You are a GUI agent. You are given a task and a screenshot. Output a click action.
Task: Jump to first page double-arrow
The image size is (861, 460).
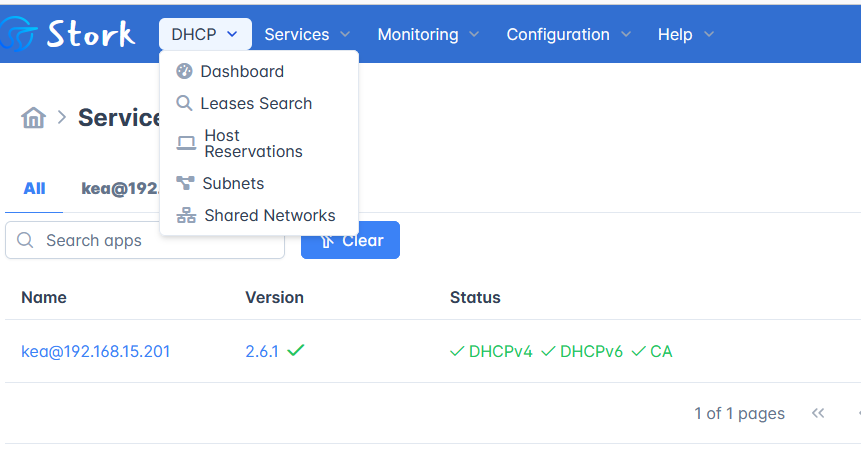818,413
